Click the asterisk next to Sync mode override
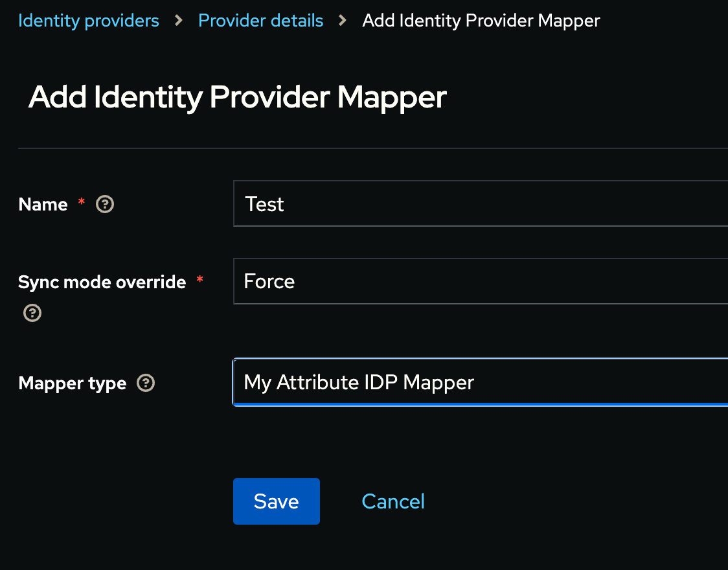This screenshot has height=570, width=728. pyautogui.click(x=199, y=279)
